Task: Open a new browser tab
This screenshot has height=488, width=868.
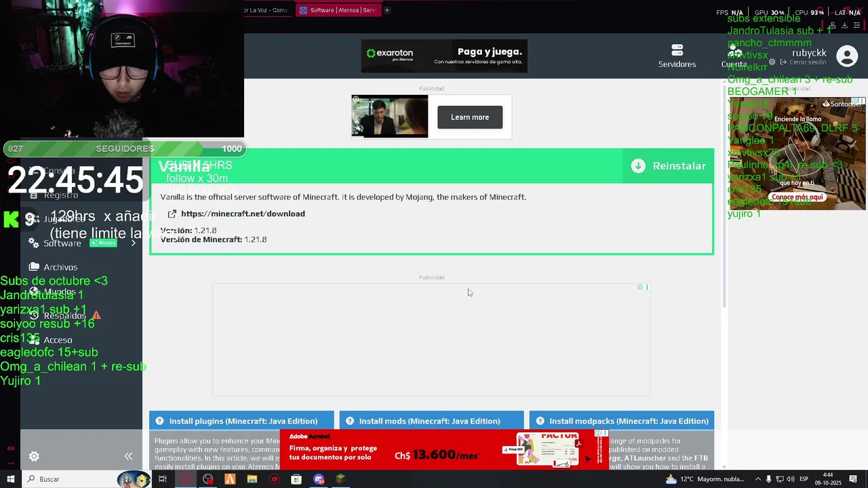Action: pos(387,10)
